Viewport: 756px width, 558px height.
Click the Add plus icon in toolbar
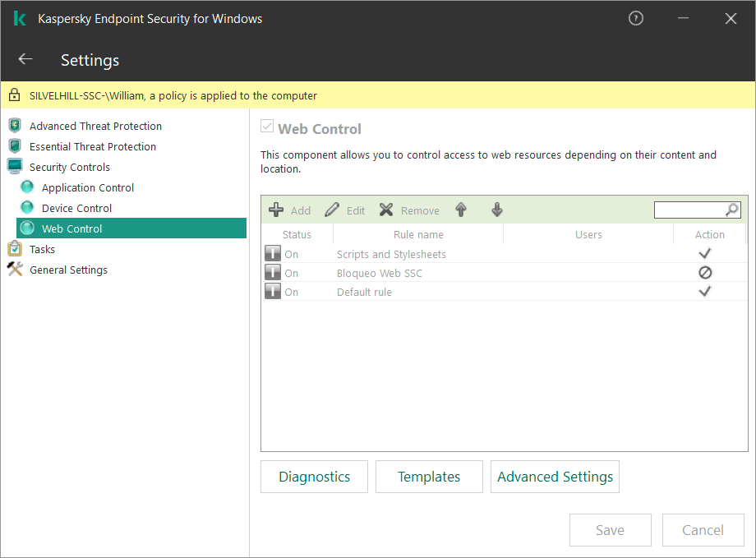click(x=277, y=210)
